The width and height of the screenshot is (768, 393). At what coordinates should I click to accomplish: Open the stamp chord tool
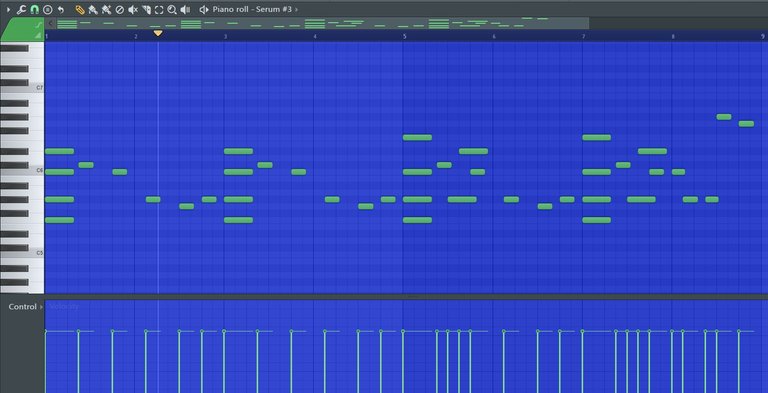point(48,9)
